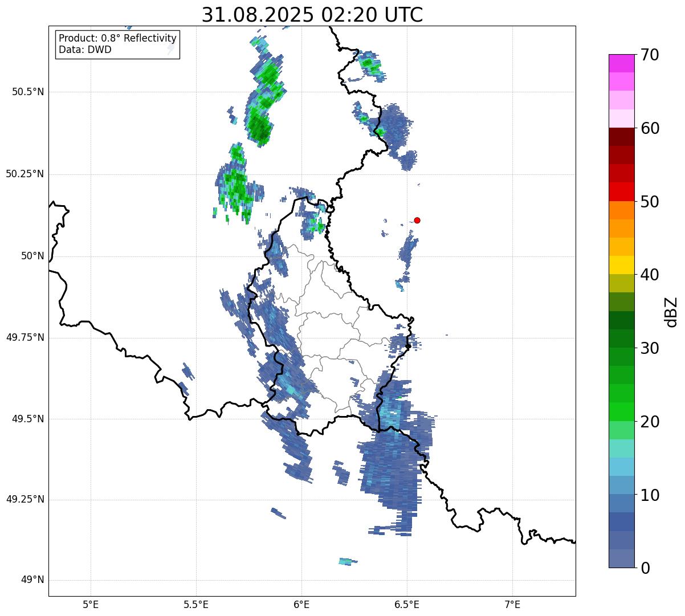685x616 pixels.
Task: Click the '7°E' longitude label
Action: 512,604
